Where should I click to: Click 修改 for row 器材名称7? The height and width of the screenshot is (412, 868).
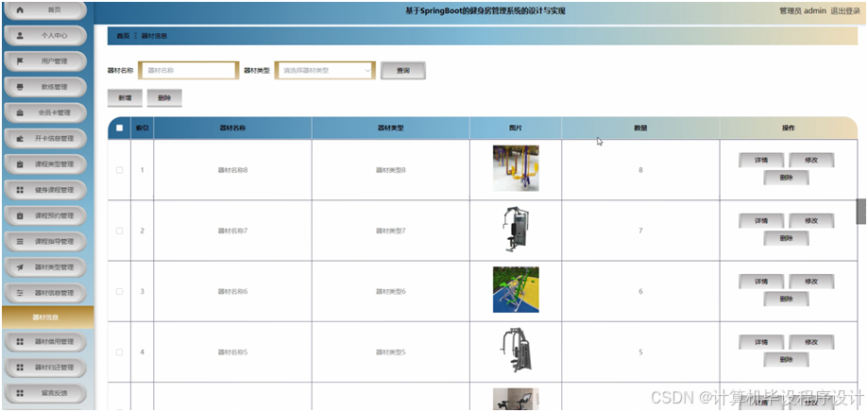(x=811, y=220)
